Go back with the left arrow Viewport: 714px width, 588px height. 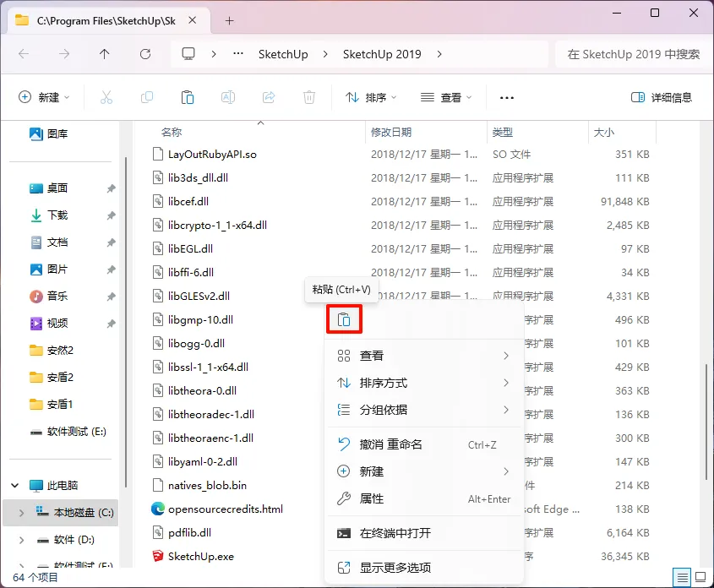[x=24, y=54]
